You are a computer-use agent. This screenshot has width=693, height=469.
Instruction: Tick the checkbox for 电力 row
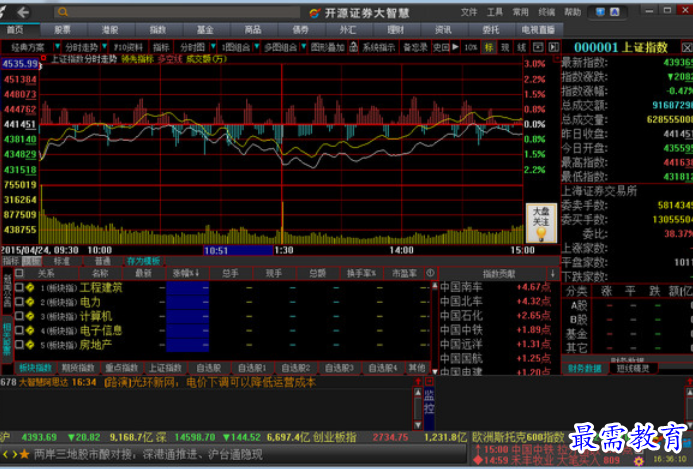[19, 302]
